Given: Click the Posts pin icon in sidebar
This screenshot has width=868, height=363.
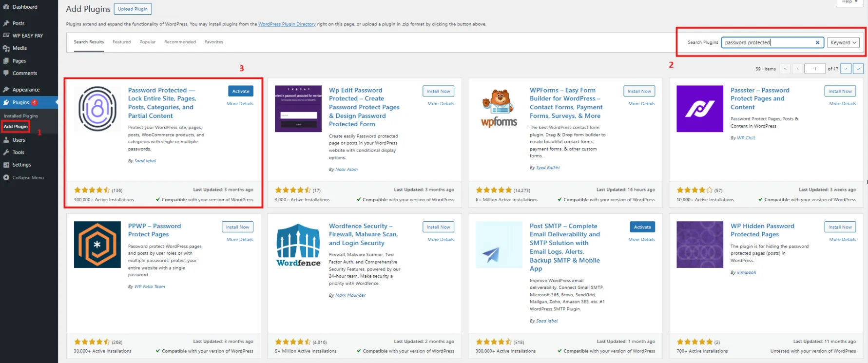Looking at the screenshot, I should (x=6, y=23).
